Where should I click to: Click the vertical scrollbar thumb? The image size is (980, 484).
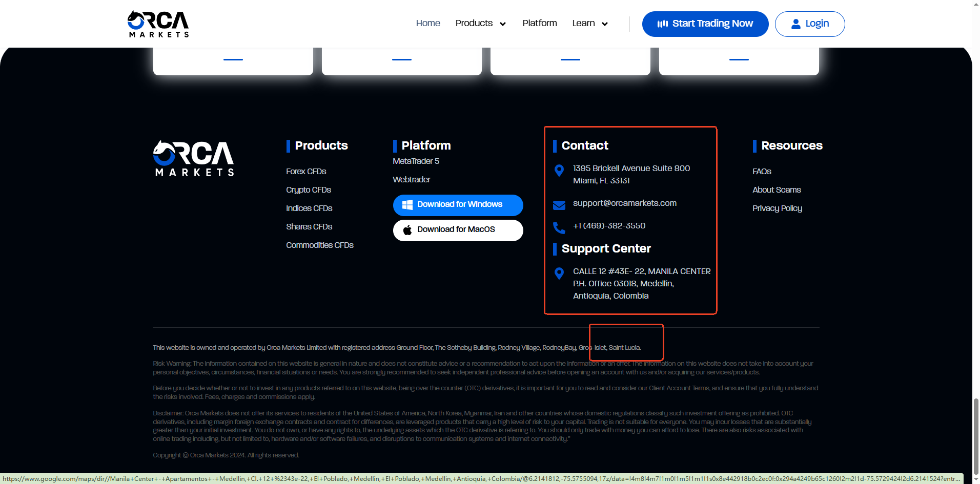coord(976,435)
